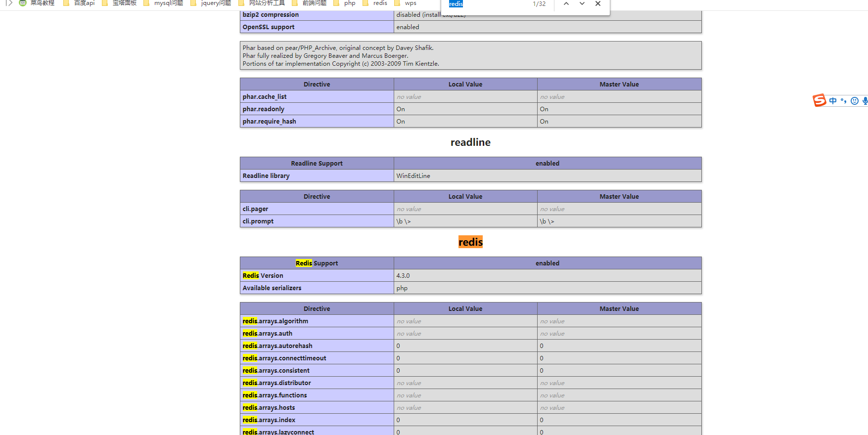
Task: Click the redis.arrays.functions directive
Action: [x=275, y=395]
